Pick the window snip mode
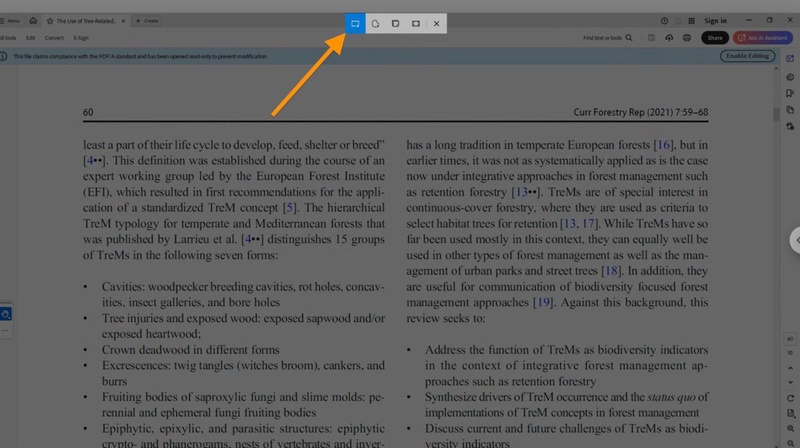800x448 pixels. [x=396, y=23]
